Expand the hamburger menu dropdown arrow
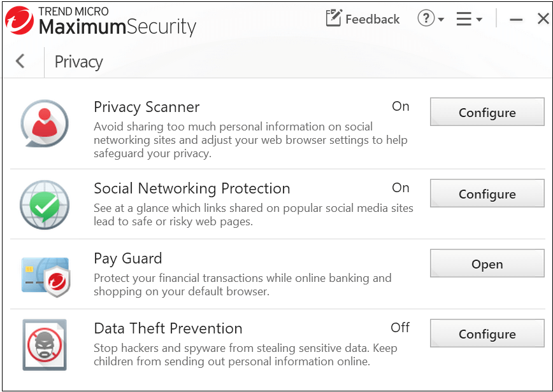 pyautogui.click(x=479, y=19)
